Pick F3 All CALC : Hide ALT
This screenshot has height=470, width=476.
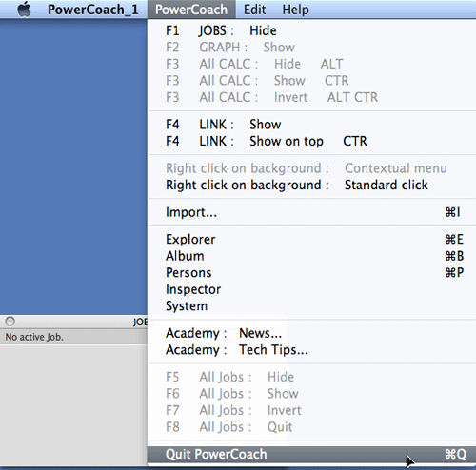click(x=311, y=64)
